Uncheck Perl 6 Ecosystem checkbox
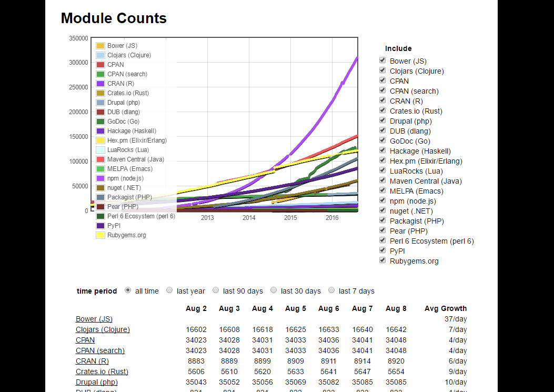 [x=382, y=240]
